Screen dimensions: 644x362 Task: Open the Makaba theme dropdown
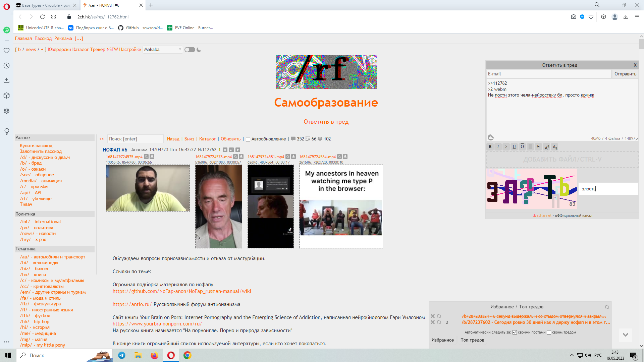click(x=163, y=50)
